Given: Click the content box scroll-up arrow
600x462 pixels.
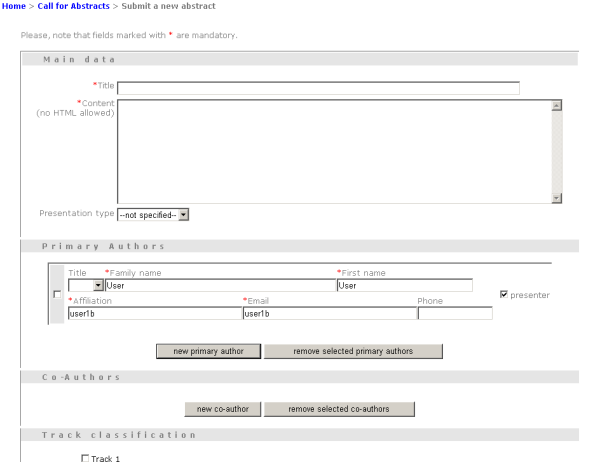Looking at the screenshot, I should 557,106.
